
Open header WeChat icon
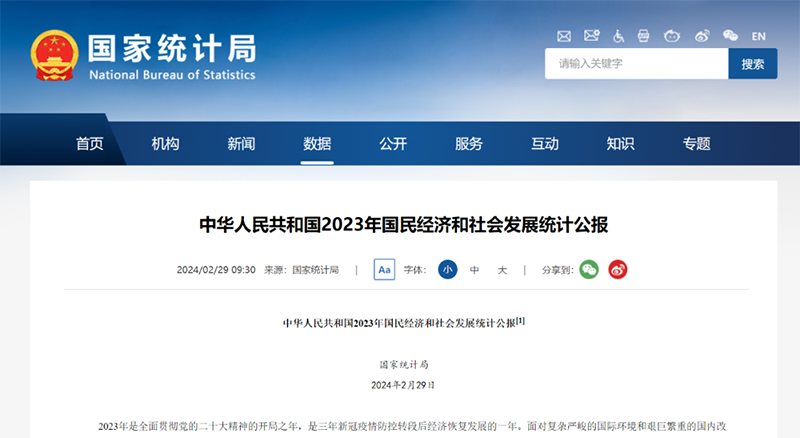click(730, 36)
